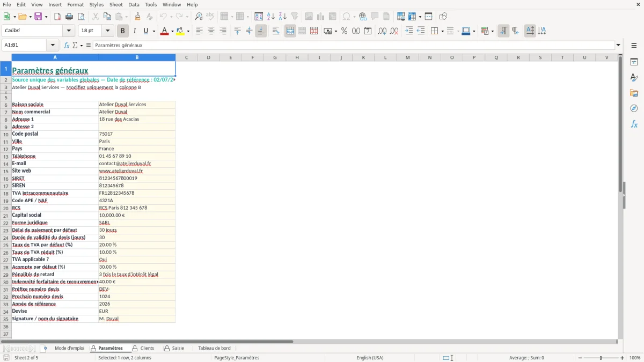644x362 pixels.
Task: Format as date
Action: tap(368, 31)
